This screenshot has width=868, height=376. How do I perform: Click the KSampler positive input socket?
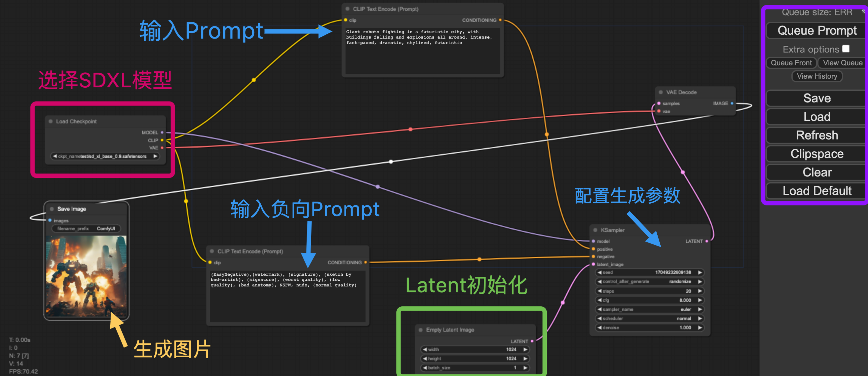[593, 249]
